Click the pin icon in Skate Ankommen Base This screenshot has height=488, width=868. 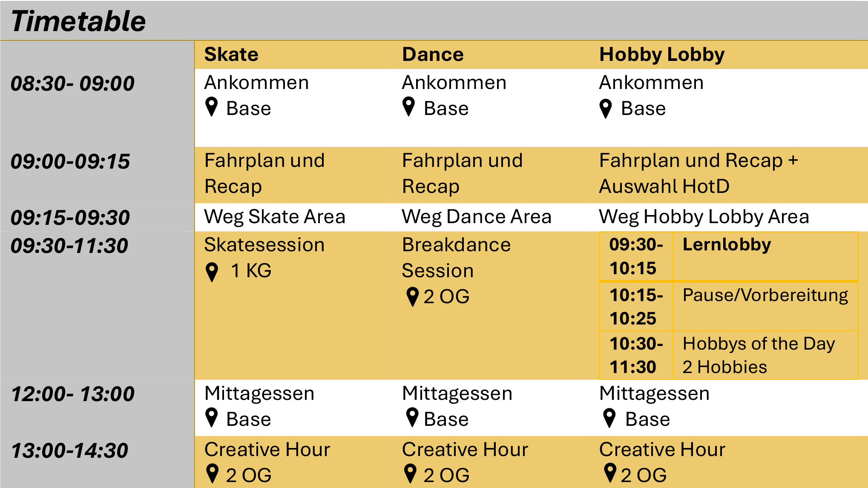(x=212, y=107)
